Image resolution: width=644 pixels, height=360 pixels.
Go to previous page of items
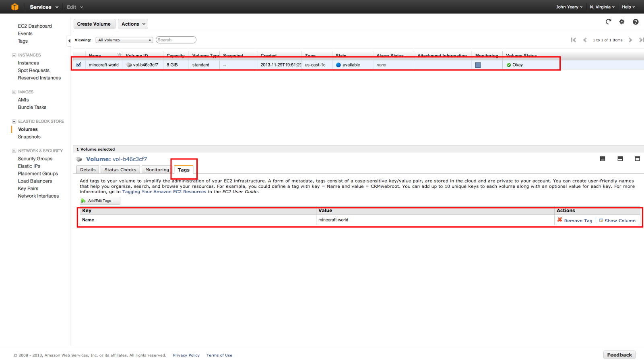[x=585, y=40]
